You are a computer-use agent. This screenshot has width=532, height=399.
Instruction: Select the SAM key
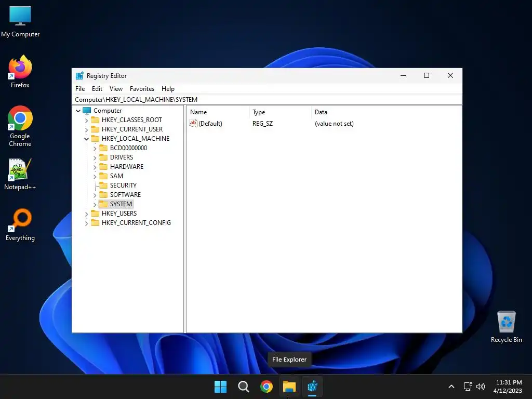pyautogui.click(x=116, y=176)
